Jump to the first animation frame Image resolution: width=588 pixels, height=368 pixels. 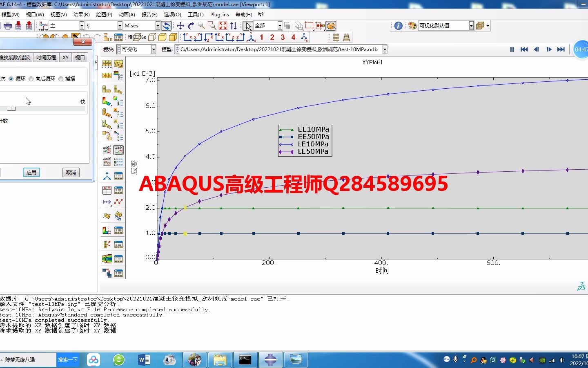(x=524, y=49)
